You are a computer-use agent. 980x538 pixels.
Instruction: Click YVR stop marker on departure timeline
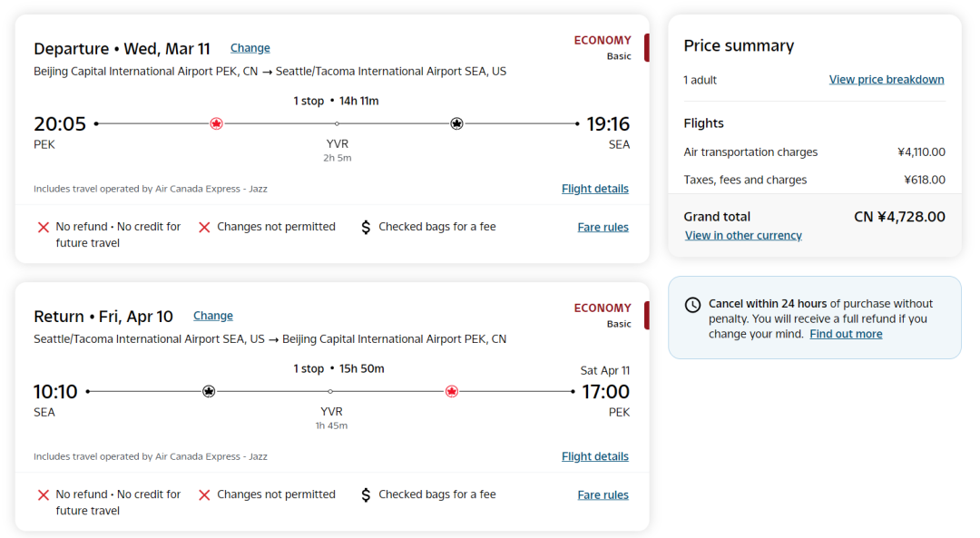pyautogui.click(x=337, y=123)
